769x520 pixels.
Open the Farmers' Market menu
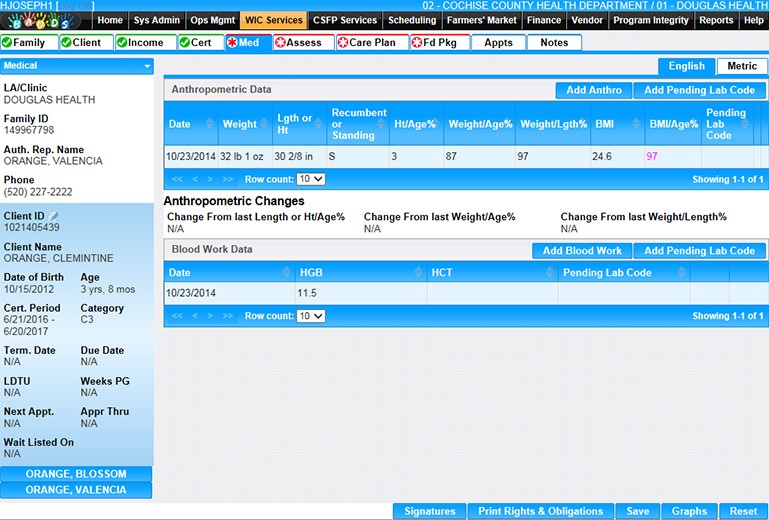tap(481, 20)
